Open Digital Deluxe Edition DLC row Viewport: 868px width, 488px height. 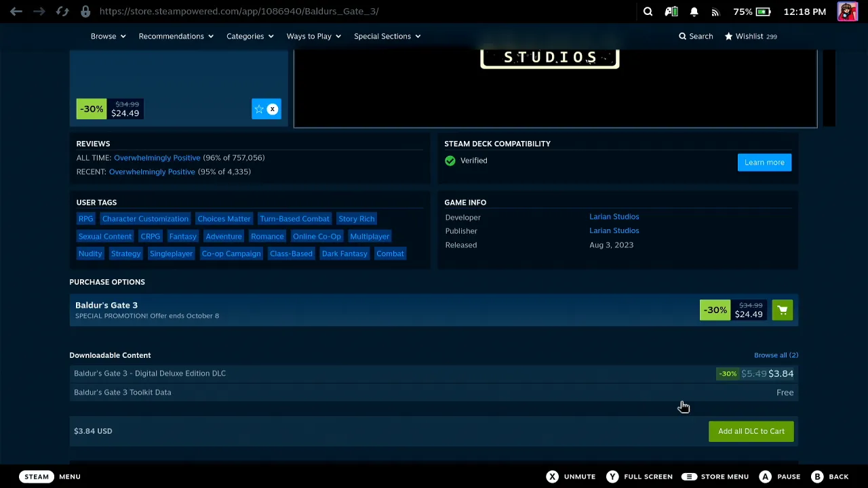[434, 373]
